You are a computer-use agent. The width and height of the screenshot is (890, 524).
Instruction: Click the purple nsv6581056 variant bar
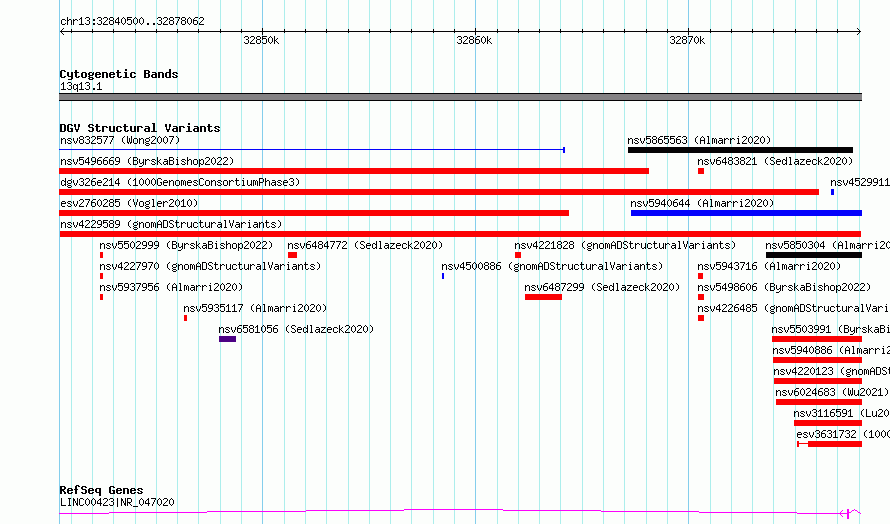pyautogui.click(x=228, y=339)
